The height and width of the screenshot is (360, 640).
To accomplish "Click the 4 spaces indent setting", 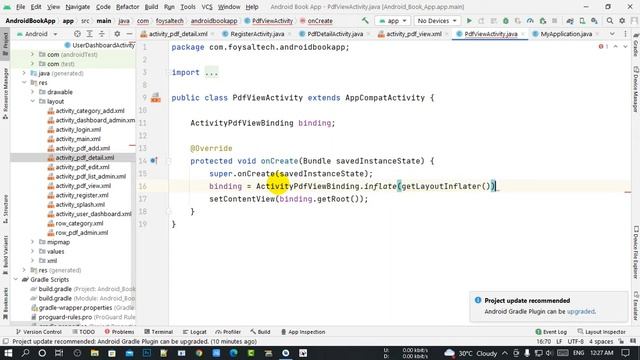I will pos(601,341).
